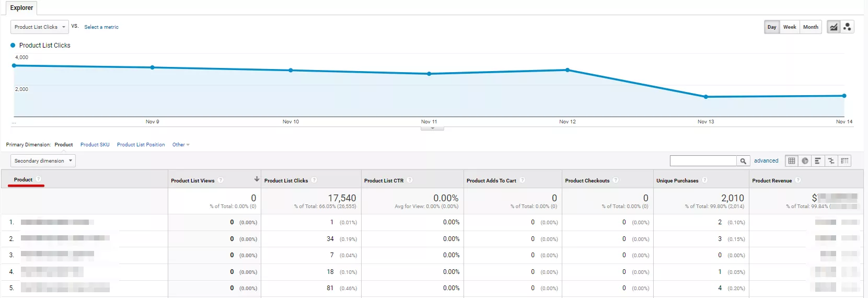Click the Nov 11 data point on chart
The height and width of the screenshot is (298, 868).
pyautogui.click(x=429, y=74)
